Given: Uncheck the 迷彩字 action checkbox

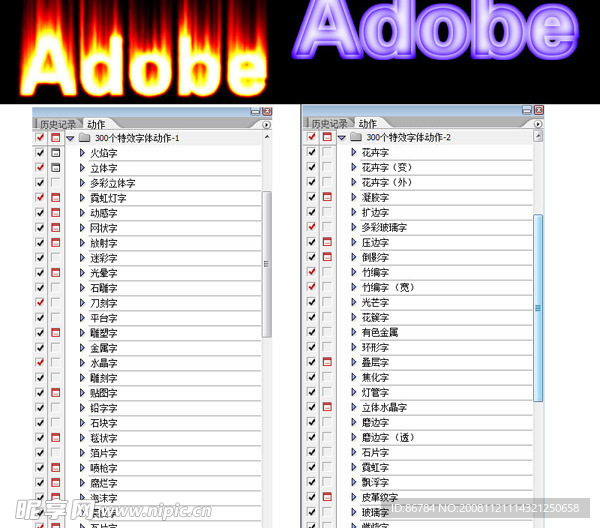Looking at the screenshot, I should tap(40, 257).
